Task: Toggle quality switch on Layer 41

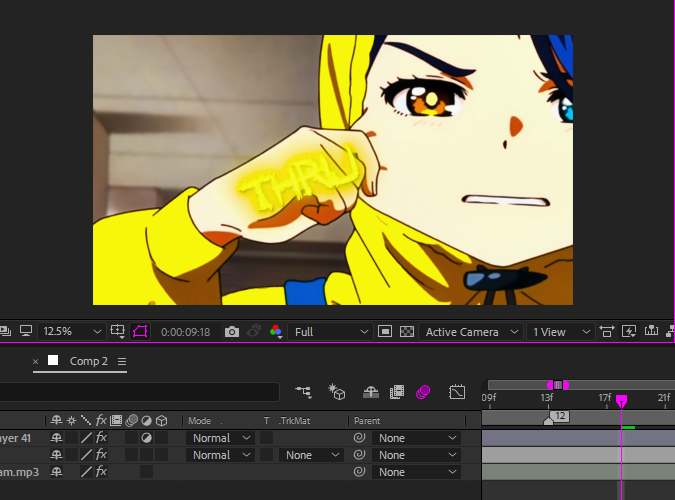Action: point(86,438)
